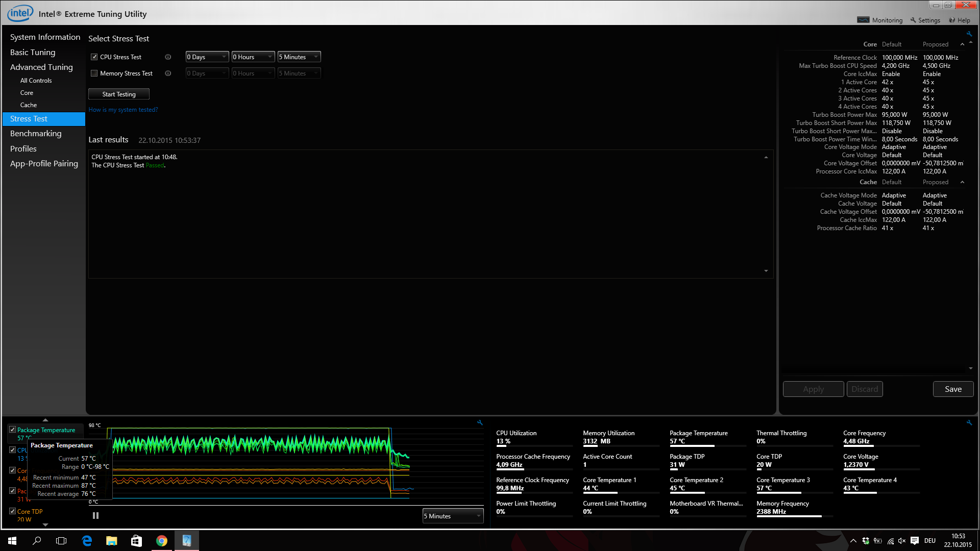Screen dimensions: 980x551
Task: Open Advanced Tuning section
Action: tap(41, 67)
